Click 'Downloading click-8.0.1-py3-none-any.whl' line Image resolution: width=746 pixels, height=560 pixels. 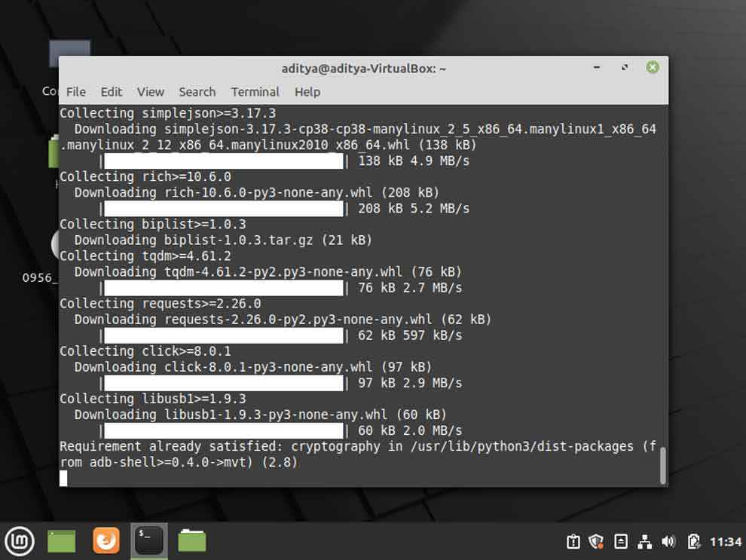pyautogui.click(x=253, y=367)
